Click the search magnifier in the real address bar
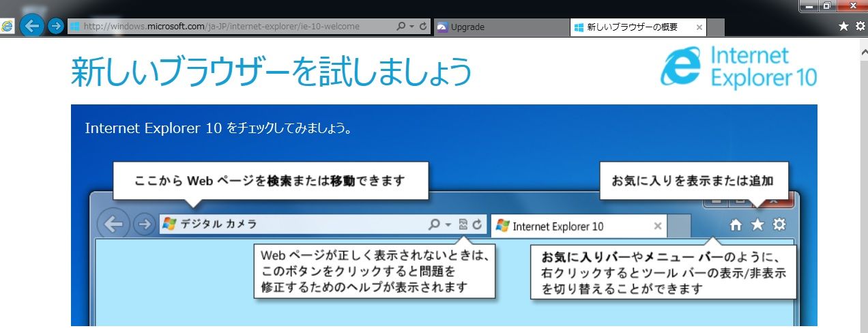Screen dimensions: 868x333 (x=401, y=27)
